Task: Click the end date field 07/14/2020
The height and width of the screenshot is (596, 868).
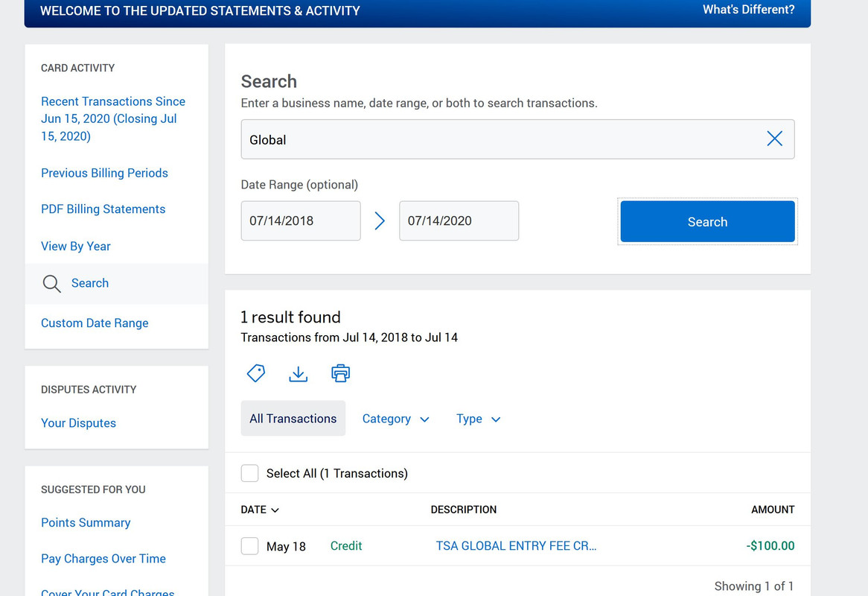Action: pyautogui.click(x=459, y=221)
